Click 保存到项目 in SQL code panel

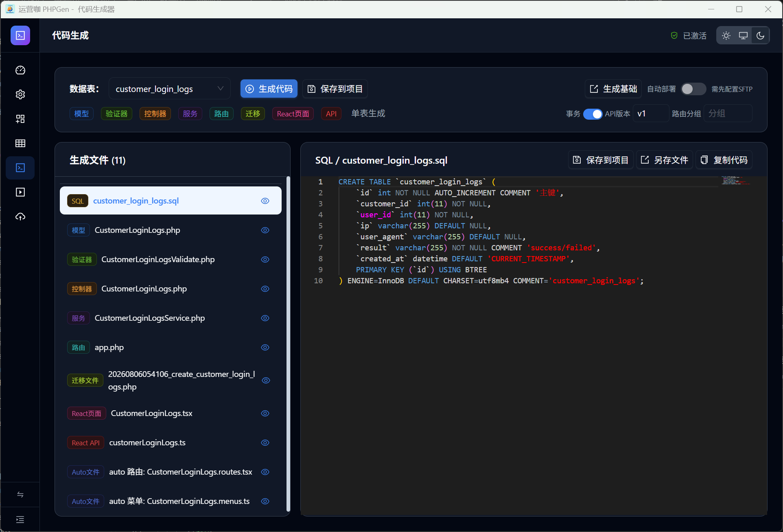[601, 160]
